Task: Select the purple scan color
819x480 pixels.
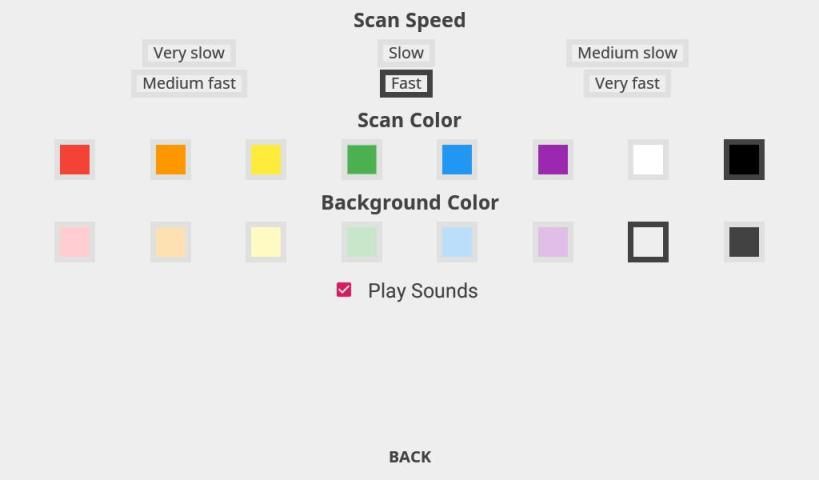Action: 553,159
